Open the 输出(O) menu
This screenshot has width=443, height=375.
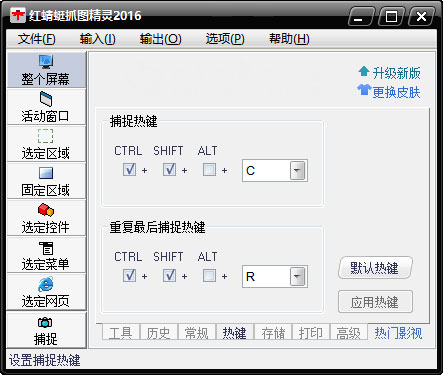161,39
